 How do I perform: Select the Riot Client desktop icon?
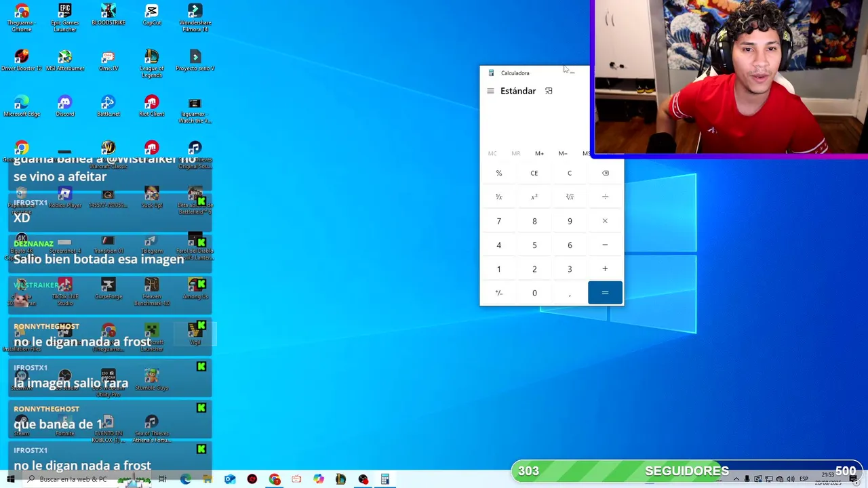pos(152,106)
